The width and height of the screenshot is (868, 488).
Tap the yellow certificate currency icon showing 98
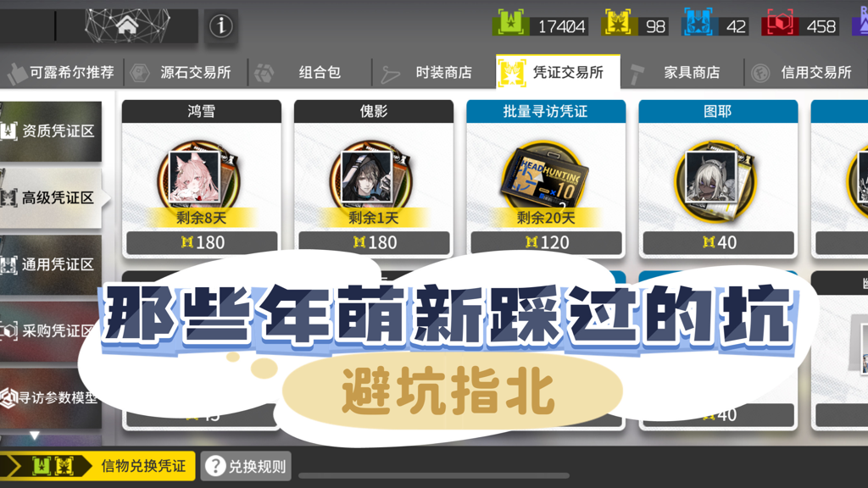(x=618, y=23)
